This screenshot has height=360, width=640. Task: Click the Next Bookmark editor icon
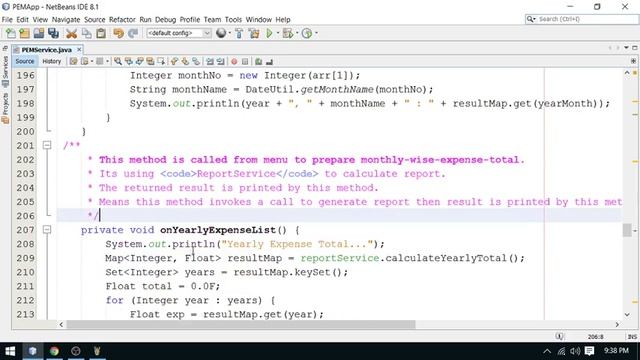tap(185, 62)
